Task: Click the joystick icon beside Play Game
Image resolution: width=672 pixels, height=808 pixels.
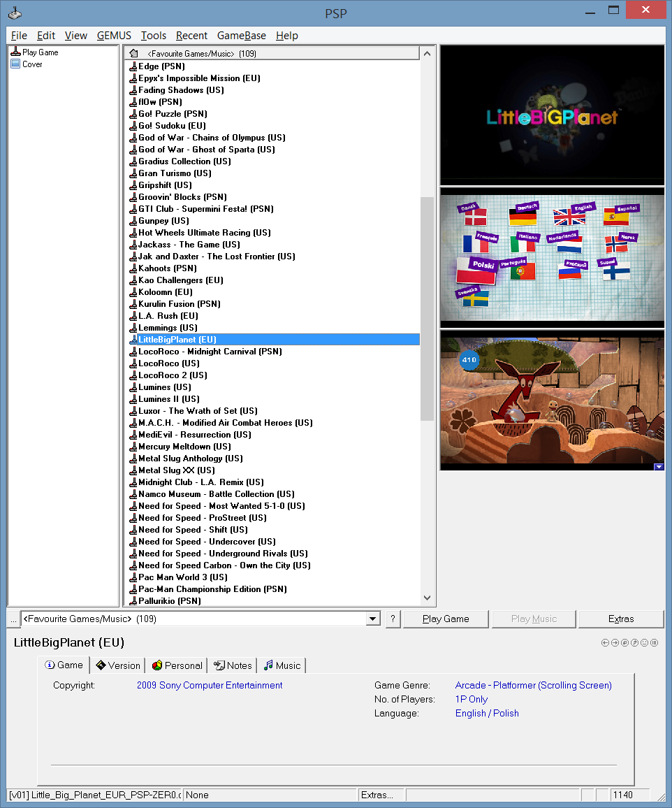Action: coord(15,52)
